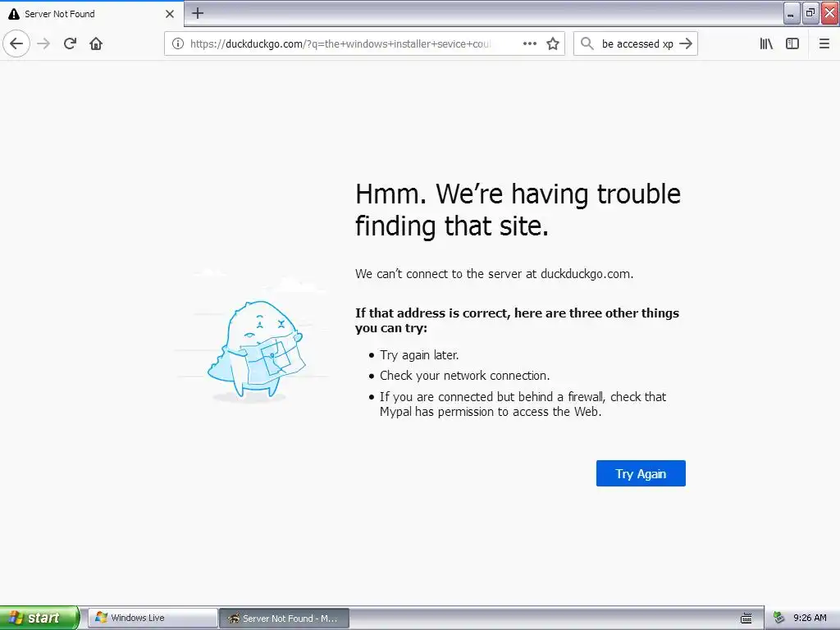Click the search magnifier icon

point(587,43)
